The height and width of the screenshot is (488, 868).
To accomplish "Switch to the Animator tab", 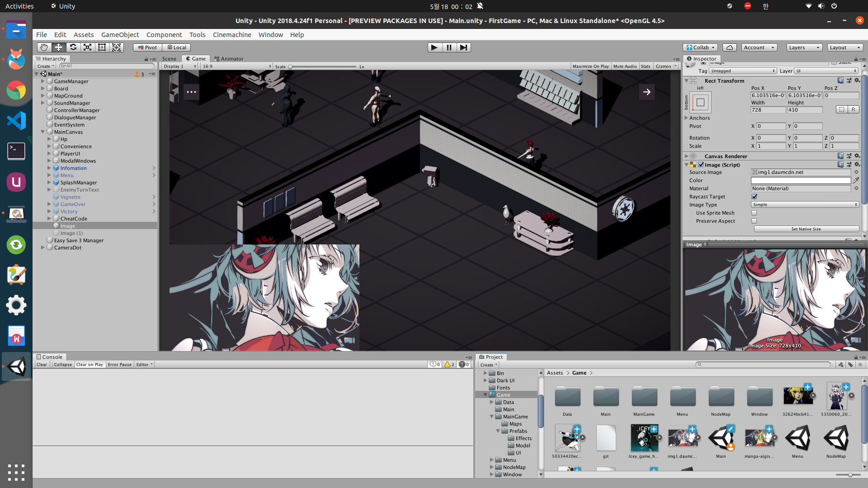I will (229, 59).
